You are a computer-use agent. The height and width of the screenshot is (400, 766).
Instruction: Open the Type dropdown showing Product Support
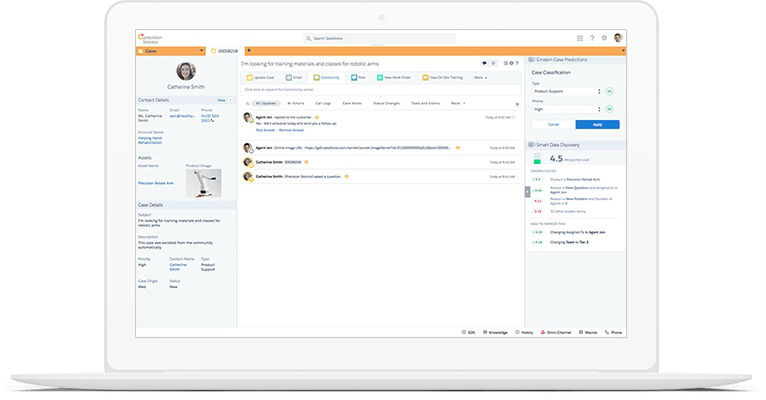coord(566,91)
